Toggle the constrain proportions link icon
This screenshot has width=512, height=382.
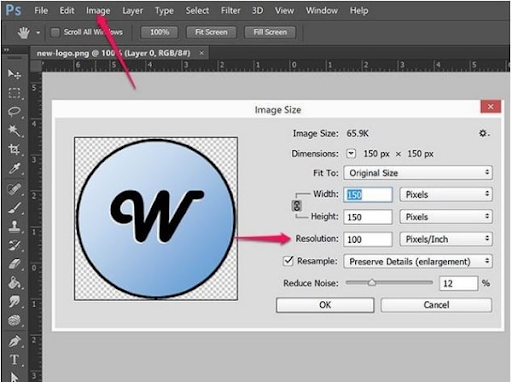(297, 206)
